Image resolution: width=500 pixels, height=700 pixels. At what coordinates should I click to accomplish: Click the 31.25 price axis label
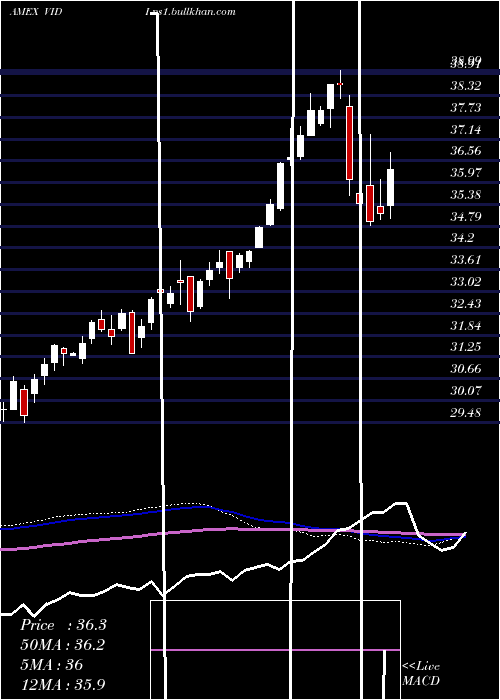[x=466, y=347]
